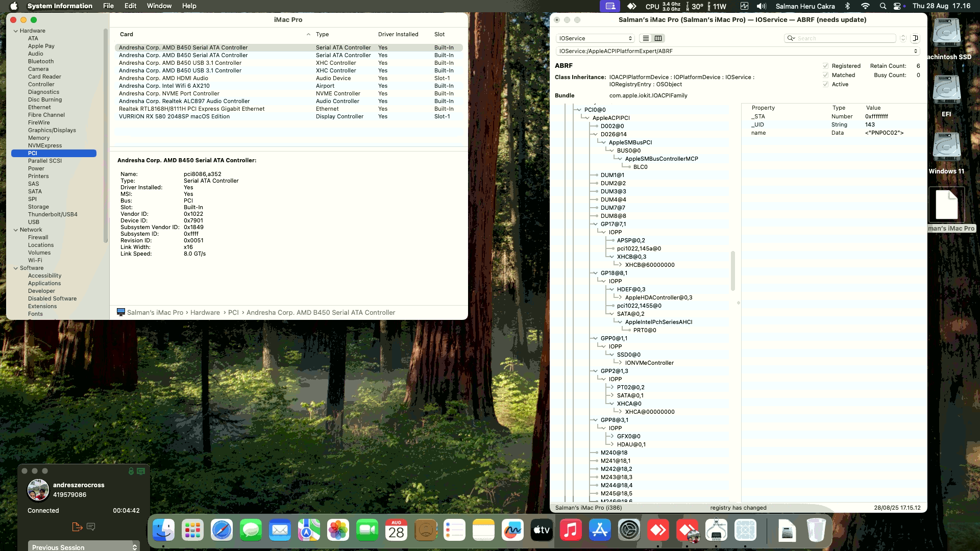Screen dimensions: 980x551
Task: Open the AnyDesk chat icon
Action: coord(91,527)
